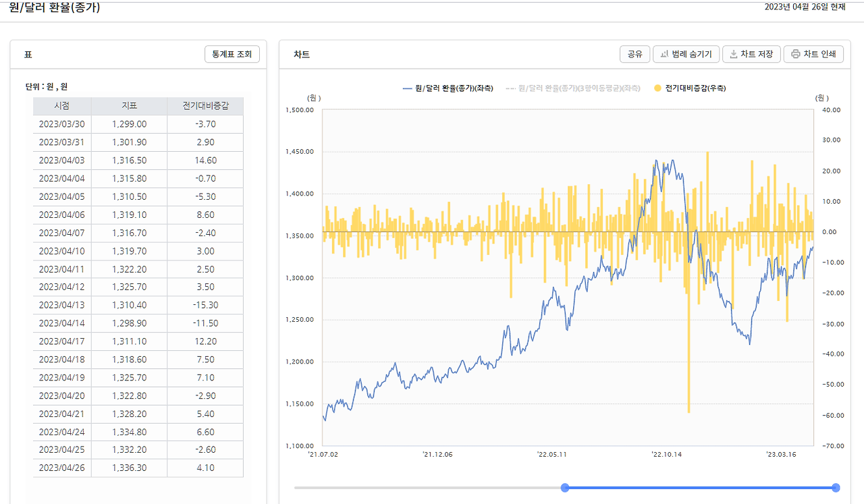Select the 2023/04/14 date cell

point(62,323)
